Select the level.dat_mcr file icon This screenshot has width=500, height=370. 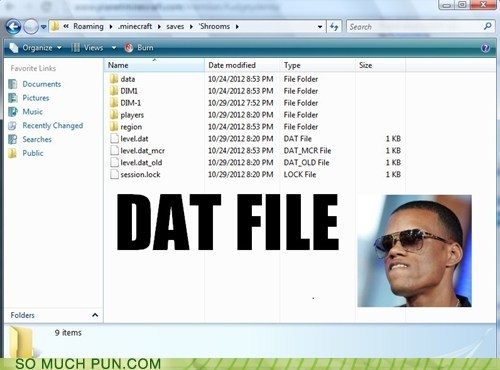coord(114,151)
